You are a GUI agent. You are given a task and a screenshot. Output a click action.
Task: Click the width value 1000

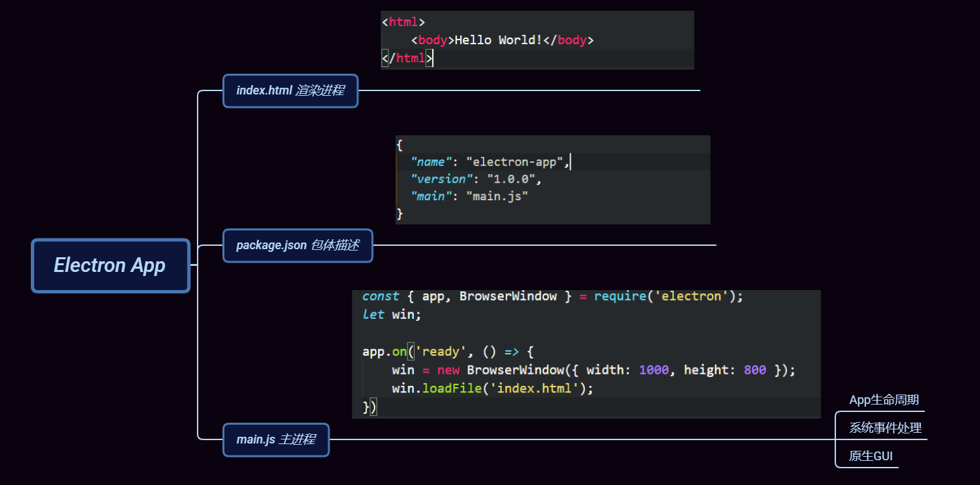point(654,370)
